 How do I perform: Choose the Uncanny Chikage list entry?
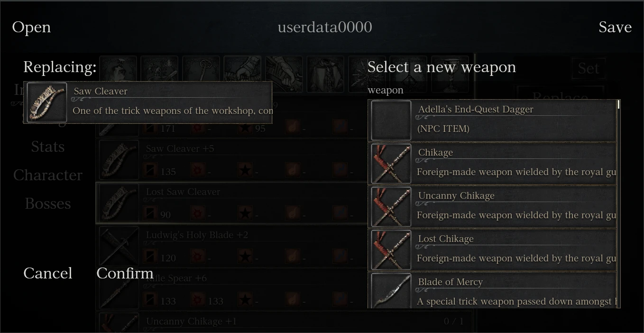click(x=492, y=207)
